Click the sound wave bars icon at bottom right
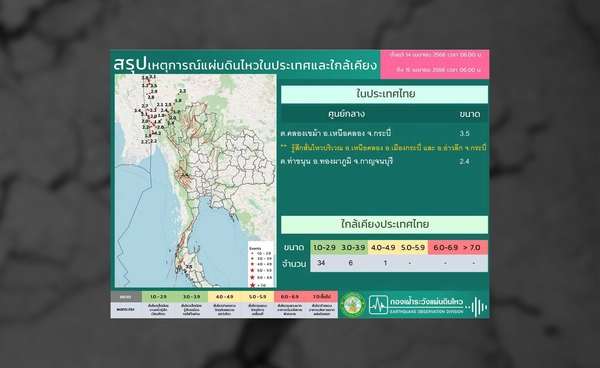 click(x=476, y=307)
